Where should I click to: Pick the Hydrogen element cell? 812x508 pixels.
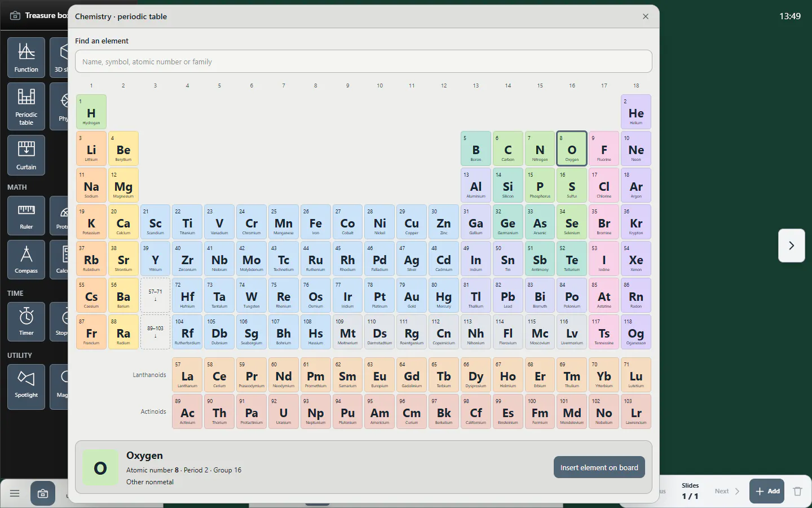pyautogui.click(x=91, y=112)
